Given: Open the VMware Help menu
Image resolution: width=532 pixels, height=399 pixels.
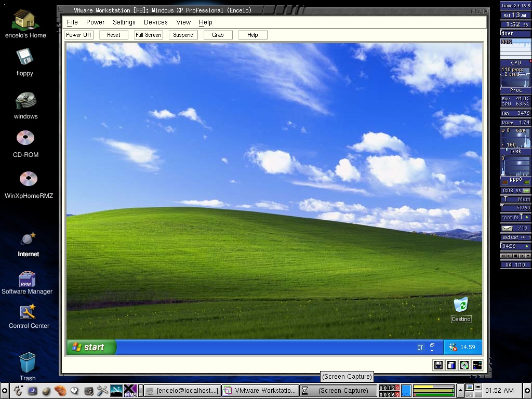Looking at the screenshot, I should point(206,22).
